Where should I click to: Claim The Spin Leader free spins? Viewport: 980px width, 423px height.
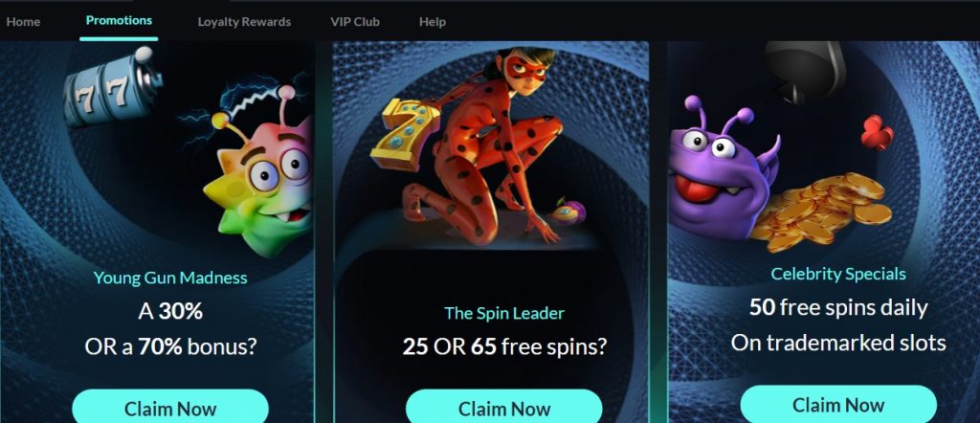point(504,408)
